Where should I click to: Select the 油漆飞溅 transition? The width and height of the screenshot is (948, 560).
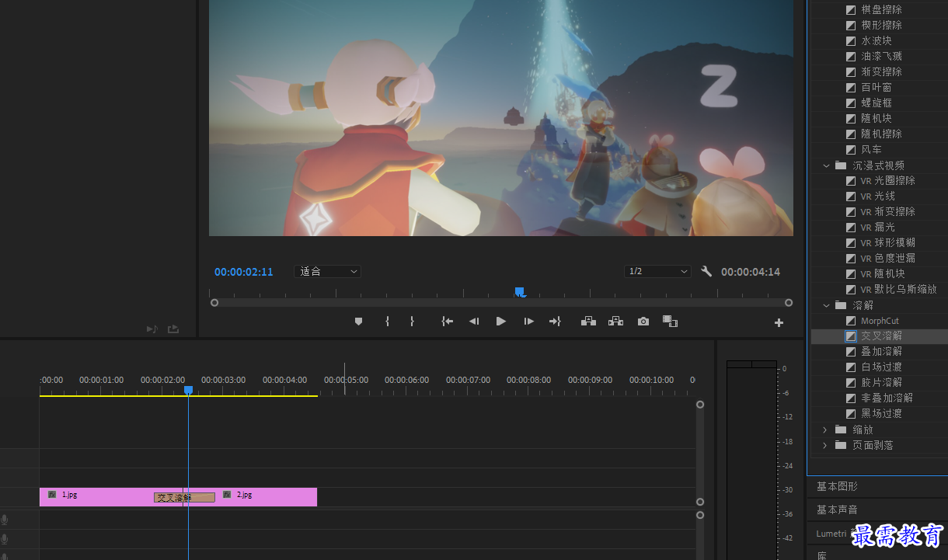(x=881, y=56)
